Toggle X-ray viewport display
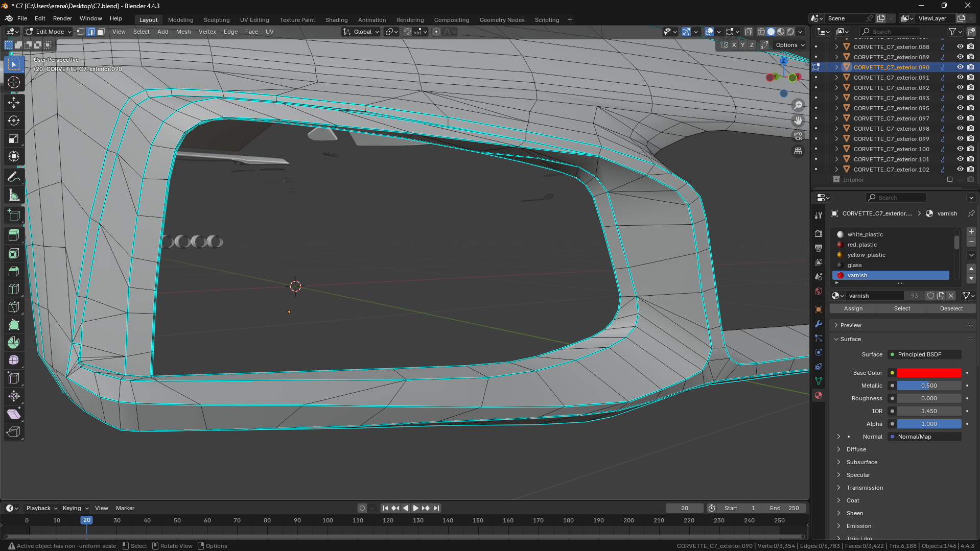The width and height of the screenshot is (980, 551). coord(748,32)
